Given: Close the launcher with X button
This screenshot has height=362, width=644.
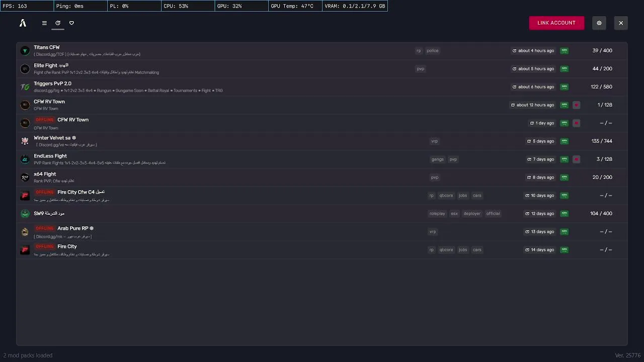Looking at the screenshot, I should 621,23.
